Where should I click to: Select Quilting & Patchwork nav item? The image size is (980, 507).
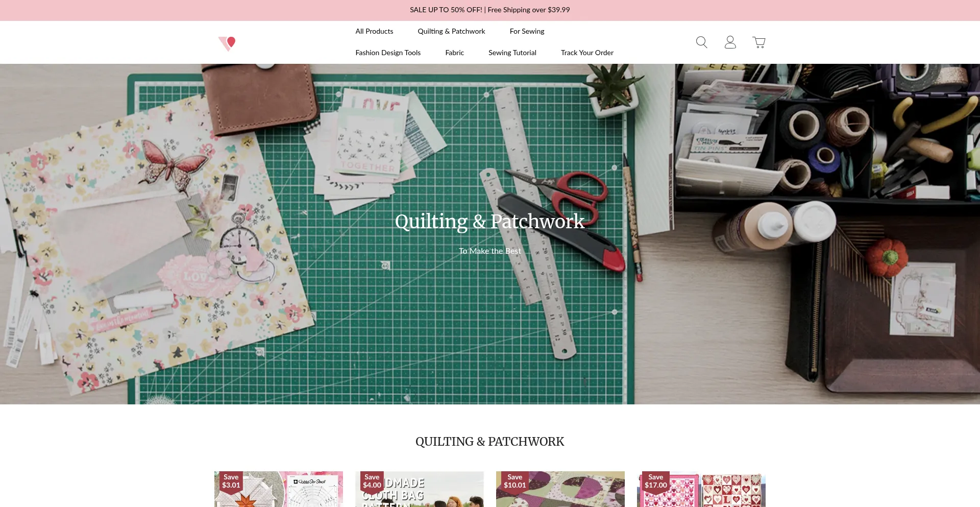(451, 32)
